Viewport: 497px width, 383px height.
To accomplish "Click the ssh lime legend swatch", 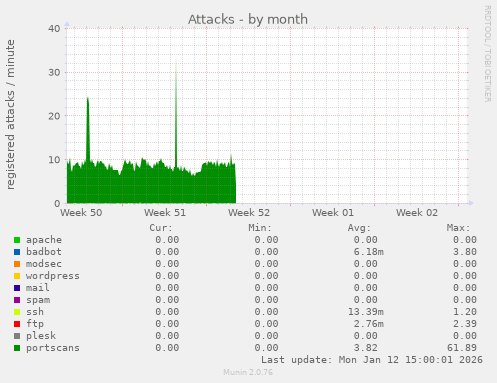I will (x=17, y=312).
